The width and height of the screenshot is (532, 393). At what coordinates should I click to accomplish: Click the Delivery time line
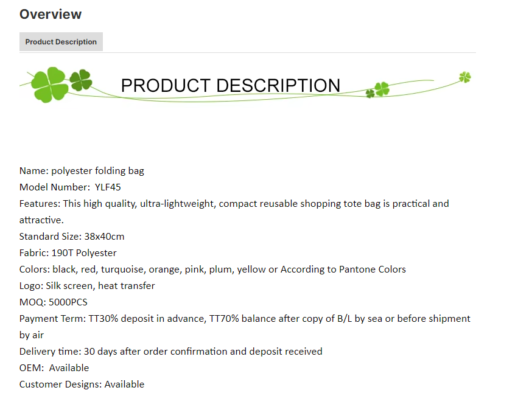tap(171, 351)
